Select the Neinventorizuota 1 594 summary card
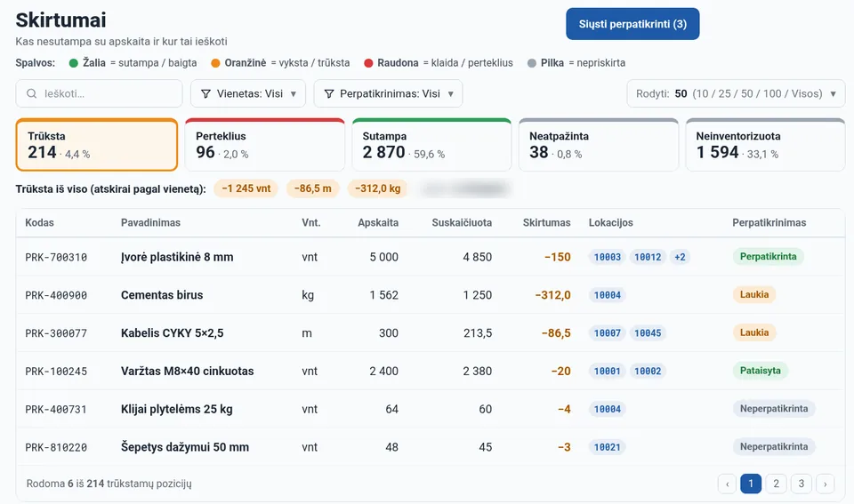 pyautogui.click(x=765, y=145)
